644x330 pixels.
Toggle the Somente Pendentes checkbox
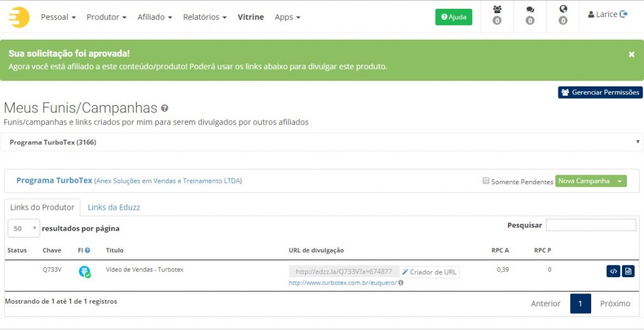point(486,181)
